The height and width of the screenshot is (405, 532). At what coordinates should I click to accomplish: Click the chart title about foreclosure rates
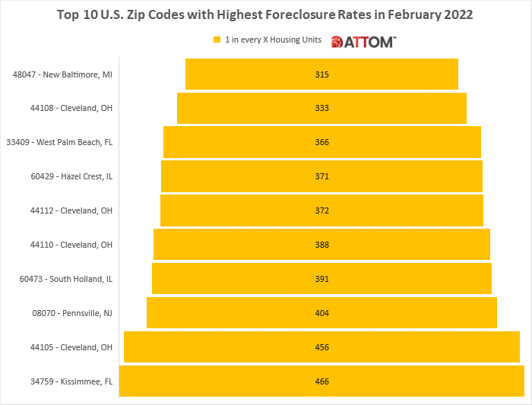[265, 14]
